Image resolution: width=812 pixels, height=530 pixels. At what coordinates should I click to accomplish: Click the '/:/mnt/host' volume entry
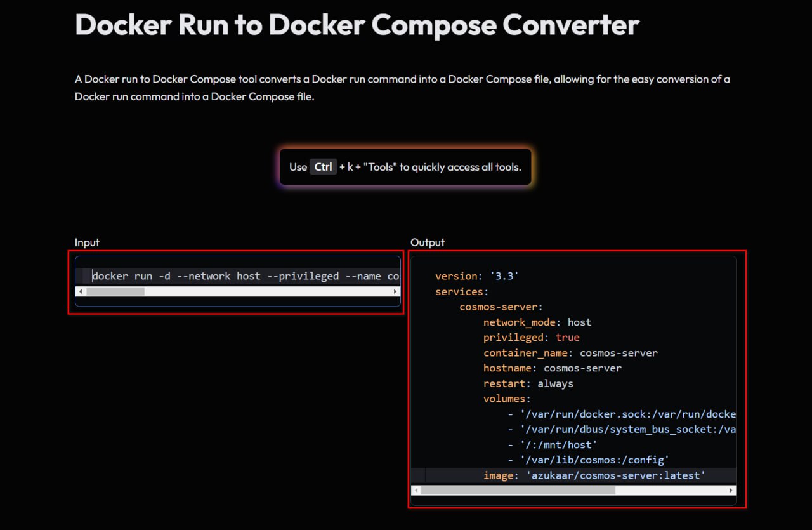pyautogui.click(x=558, y=445)
